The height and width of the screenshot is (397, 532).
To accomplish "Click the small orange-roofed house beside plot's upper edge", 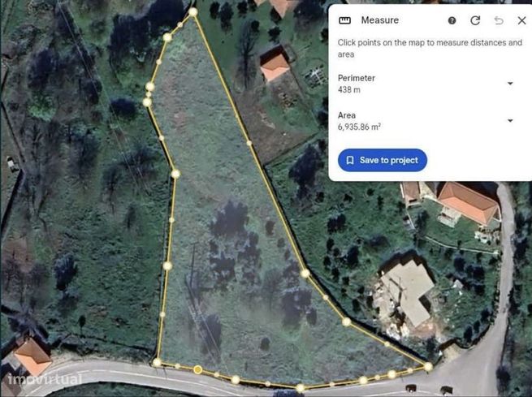I will pyautogui.click(x=275, y=66).
